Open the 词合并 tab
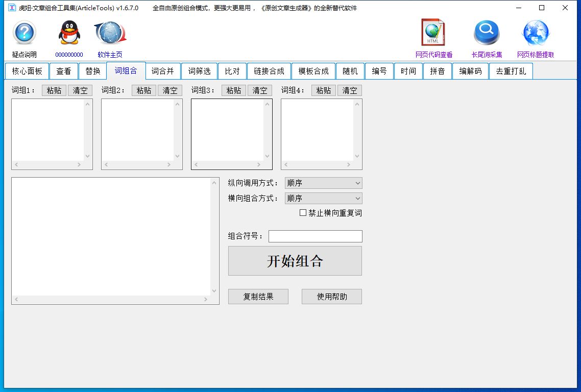This screenshot has height=392, width=581. [x=163, y=71]
